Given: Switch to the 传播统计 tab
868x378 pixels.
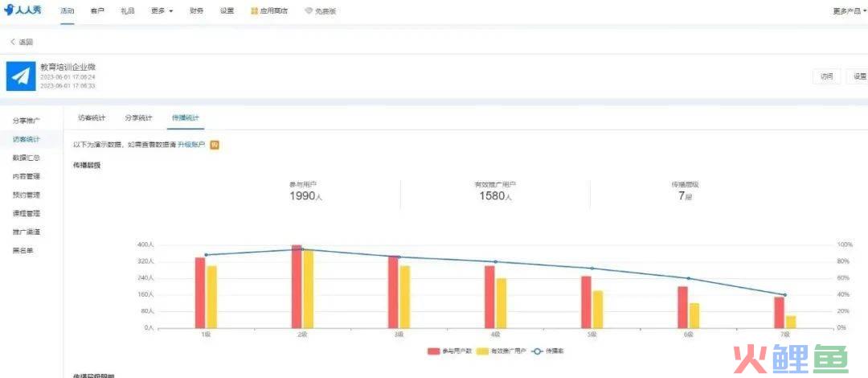Looking at the screenshot, I should point(186,118).
